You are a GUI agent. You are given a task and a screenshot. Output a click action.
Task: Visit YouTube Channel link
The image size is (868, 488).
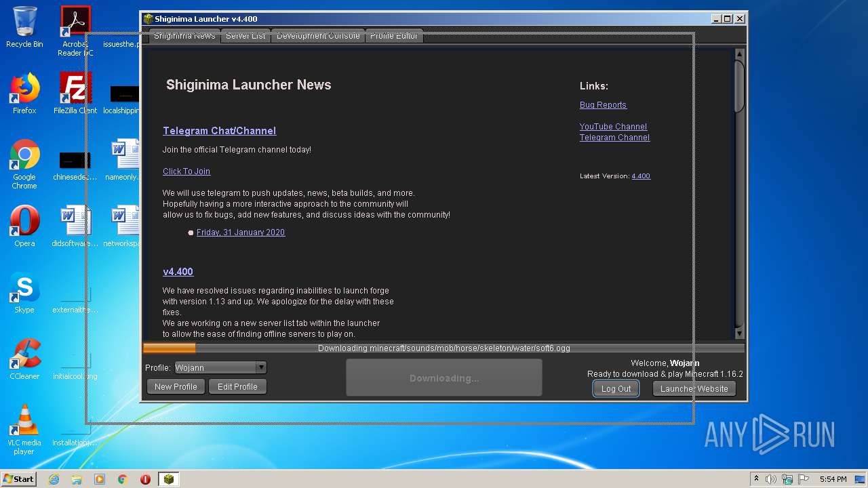pos(613,127)
